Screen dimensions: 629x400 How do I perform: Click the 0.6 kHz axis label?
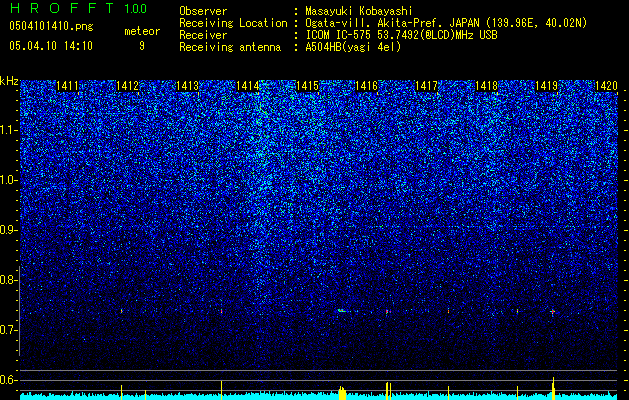pyautogui.click(x=9, y=380)
